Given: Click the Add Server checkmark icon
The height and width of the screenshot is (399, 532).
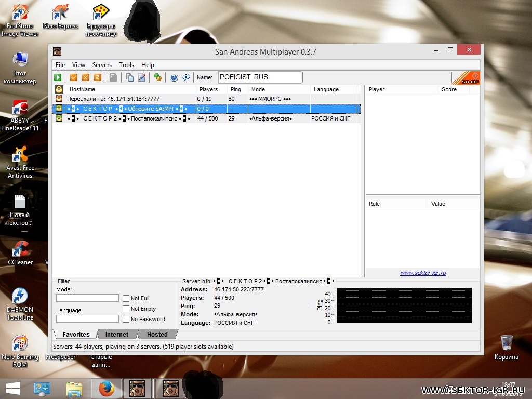Looking at the screenshot, I should pos(74,77).
